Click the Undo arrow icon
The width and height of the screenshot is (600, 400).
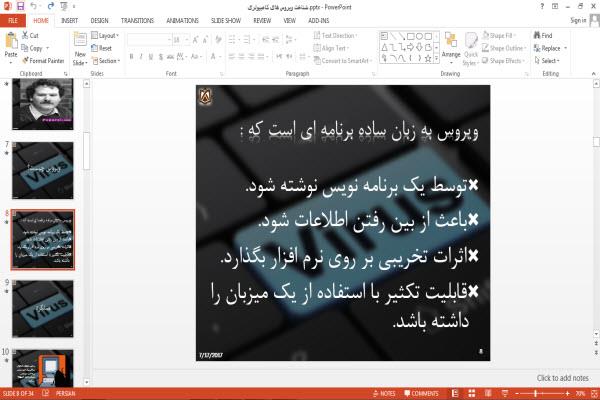pyautogui.click(x=33, y=6)
